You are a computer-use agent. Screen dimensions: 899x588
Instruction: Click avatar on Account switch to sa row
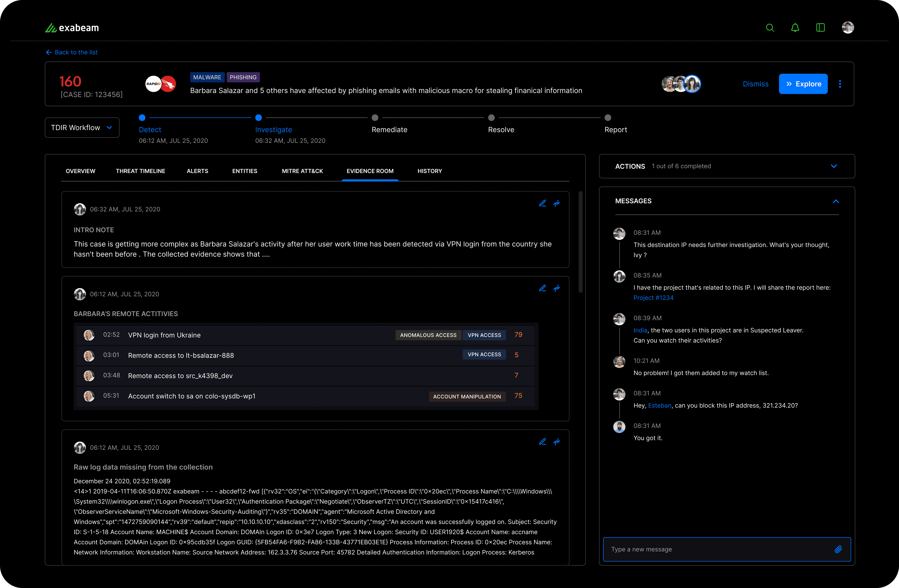(x=89, y=396)
